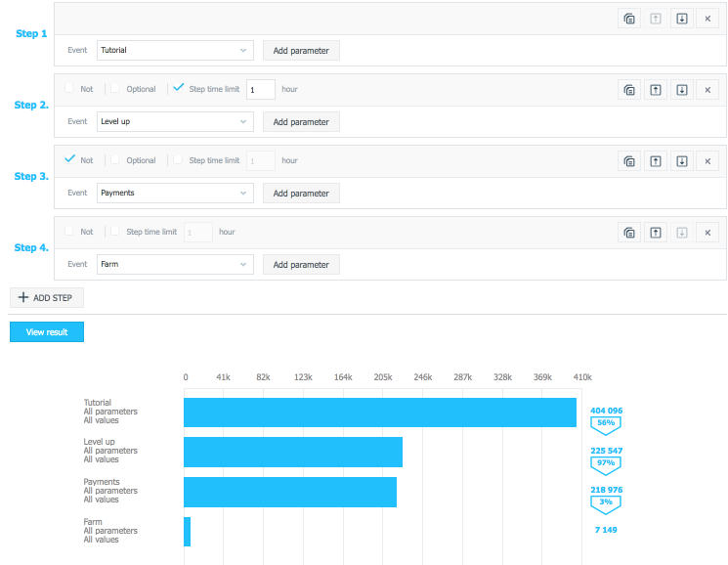Open the Tutorial event dropdown
The width and height of the screenshot is (728, 565).
[x=175, y=50]
